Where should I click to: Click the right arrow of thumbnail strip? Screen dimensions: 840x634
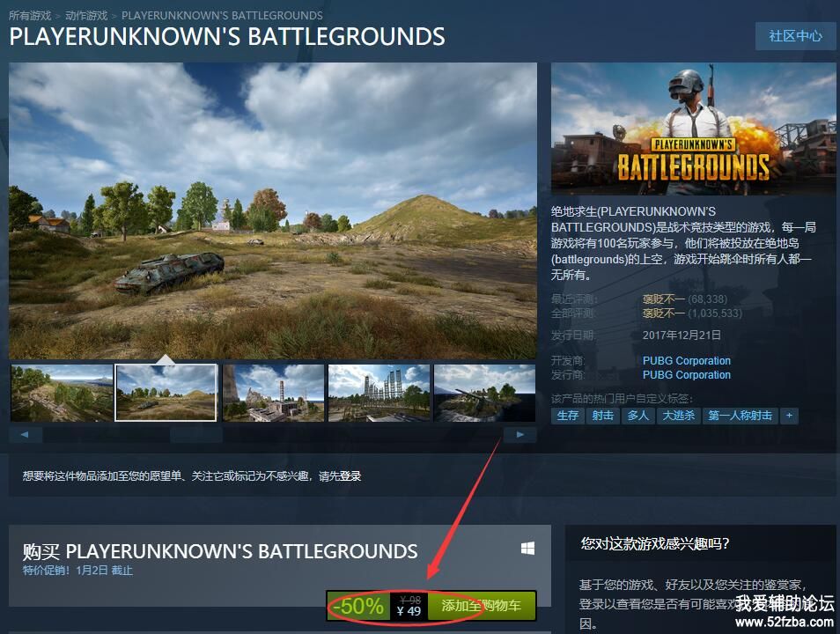519,435
